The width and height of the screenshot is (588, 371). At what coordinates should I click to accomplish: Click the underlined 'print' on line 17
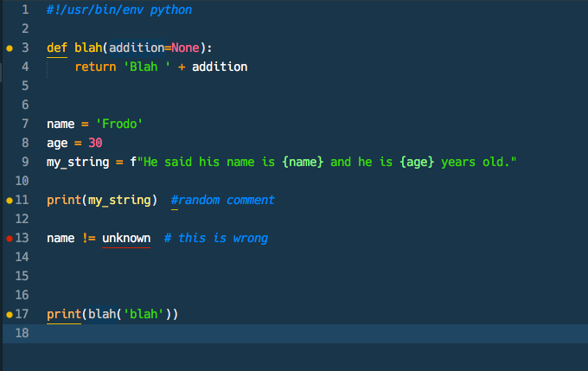64,314
